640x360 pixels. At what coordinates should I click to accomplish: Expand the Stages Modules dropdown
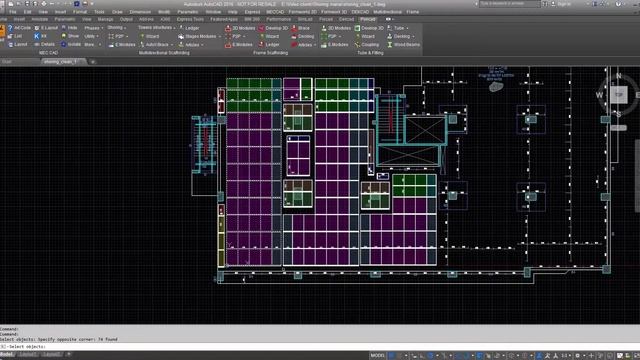[200, 36]
